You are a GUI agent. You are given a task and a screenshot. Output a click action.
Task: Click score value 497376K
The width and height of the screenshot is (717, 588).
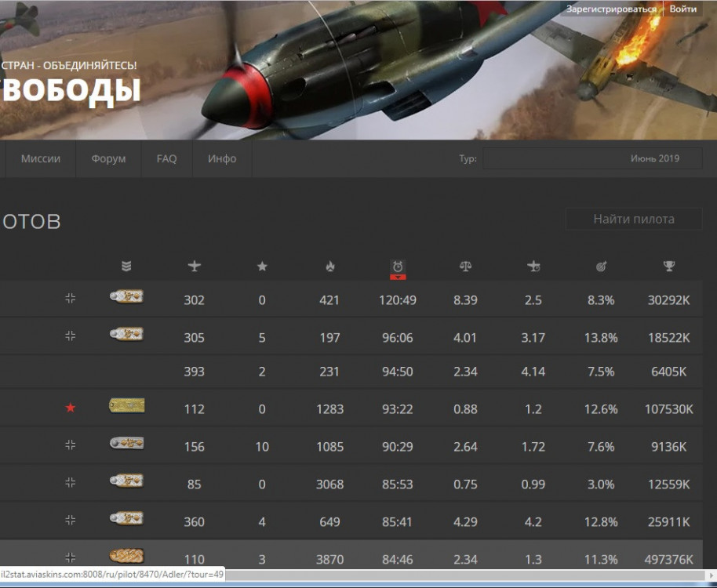668,559
